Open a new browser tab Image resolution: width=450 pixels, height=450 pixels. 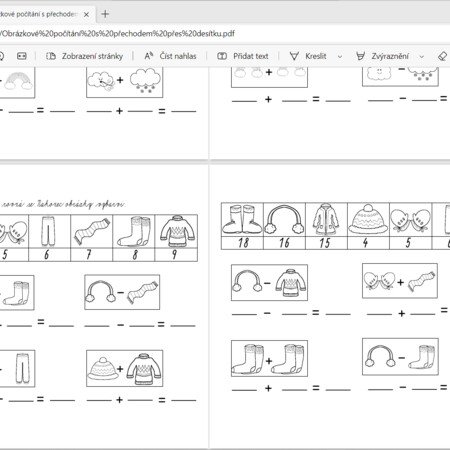105,14
